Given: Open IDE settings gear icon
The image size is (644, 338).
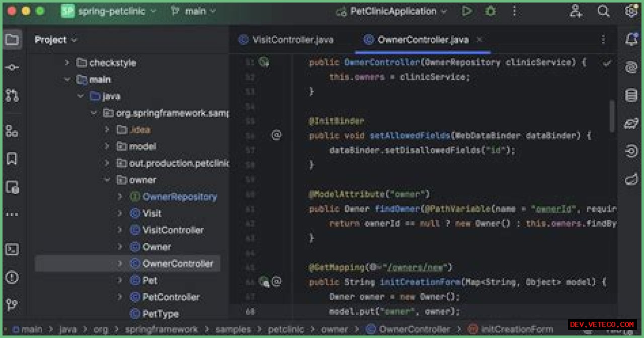Looking at the screenshot, I should (631, 11).
